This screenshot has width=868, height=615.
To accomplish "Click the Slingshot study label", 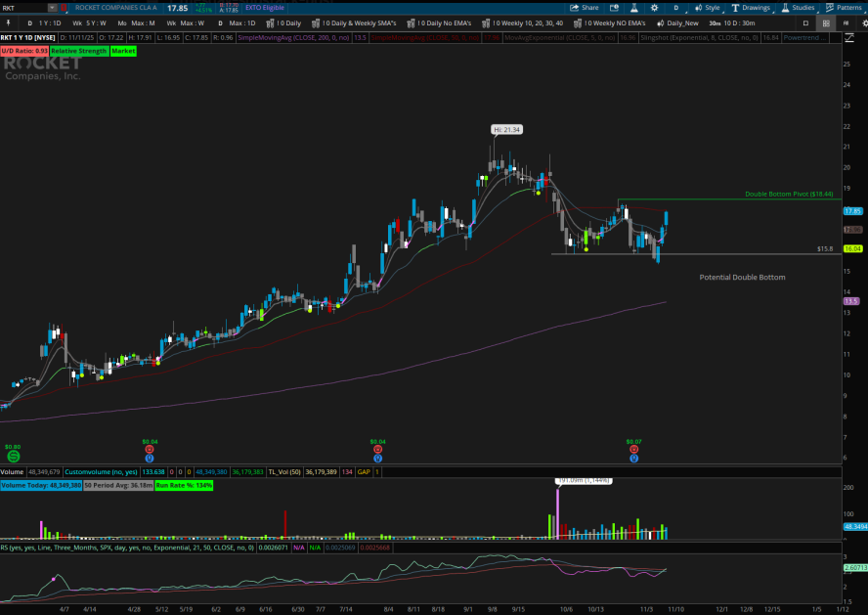I will [700, 37].
